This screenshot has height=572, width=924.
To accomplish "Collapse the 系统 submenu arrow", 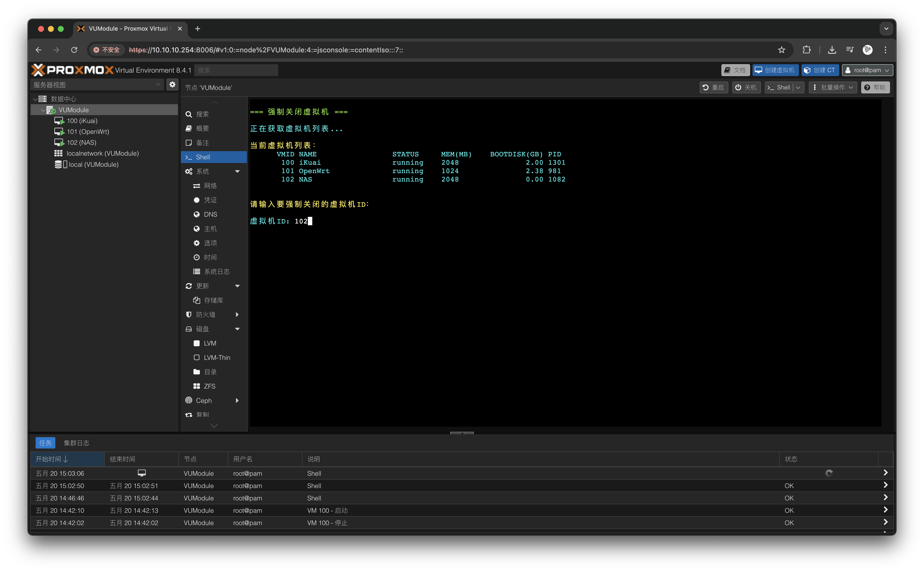I will click(237, 171).
